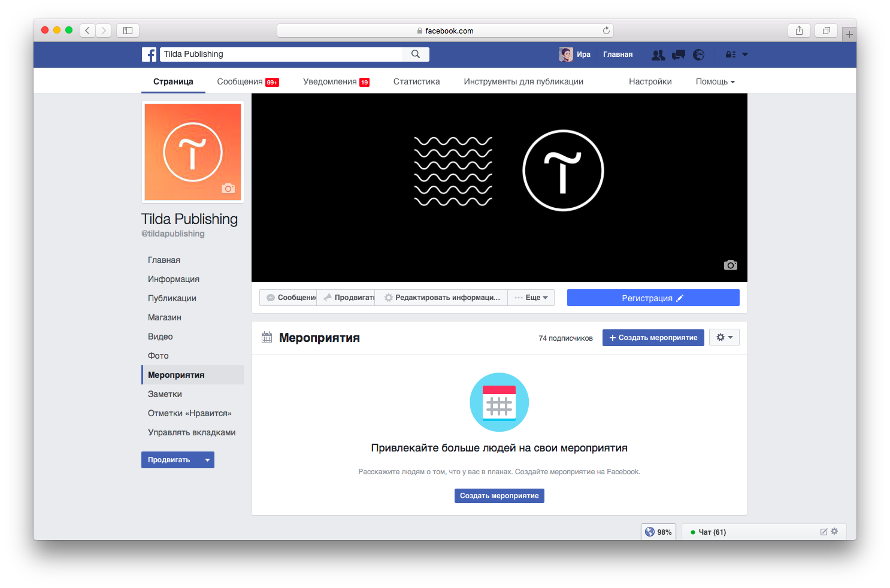Click Safari share icon
Screen dimensions: 890x588
click(x=799, y=30)
